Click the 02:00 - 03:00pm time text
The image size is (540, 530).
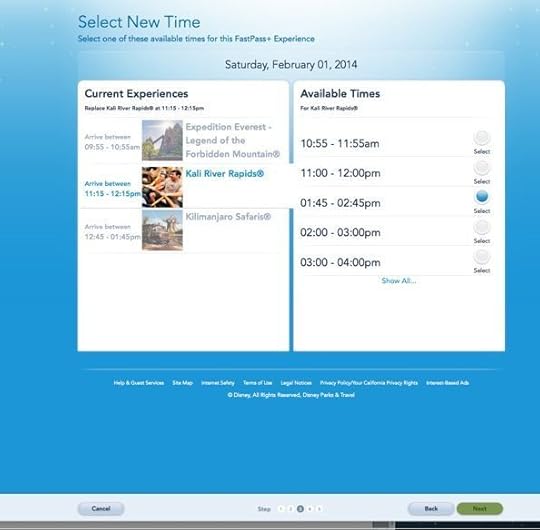[x=340, y=232]
